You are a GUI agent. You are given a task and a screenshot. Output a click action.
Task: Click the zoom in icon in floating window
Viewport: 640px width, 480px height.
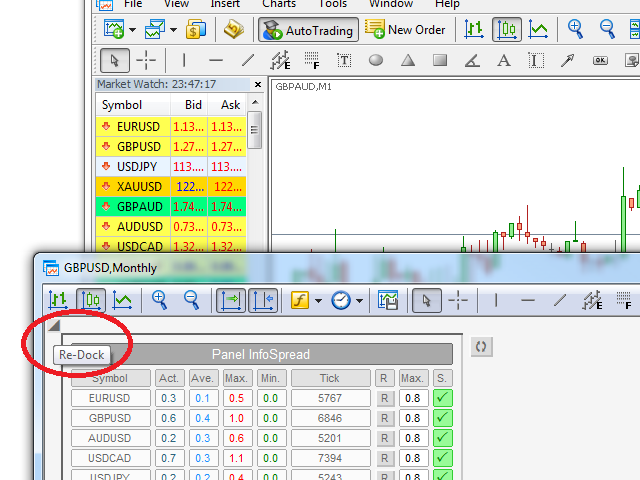click(x=159, y=299)
